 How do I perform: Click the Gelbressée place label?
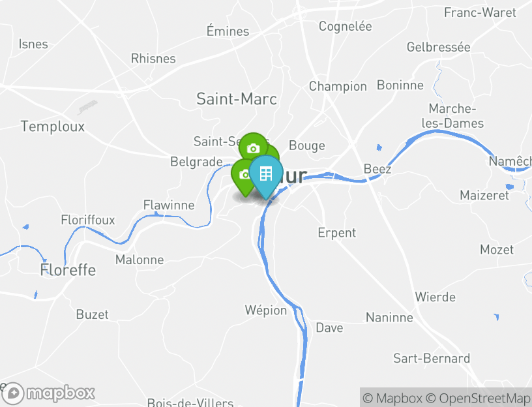click(439, 47)
